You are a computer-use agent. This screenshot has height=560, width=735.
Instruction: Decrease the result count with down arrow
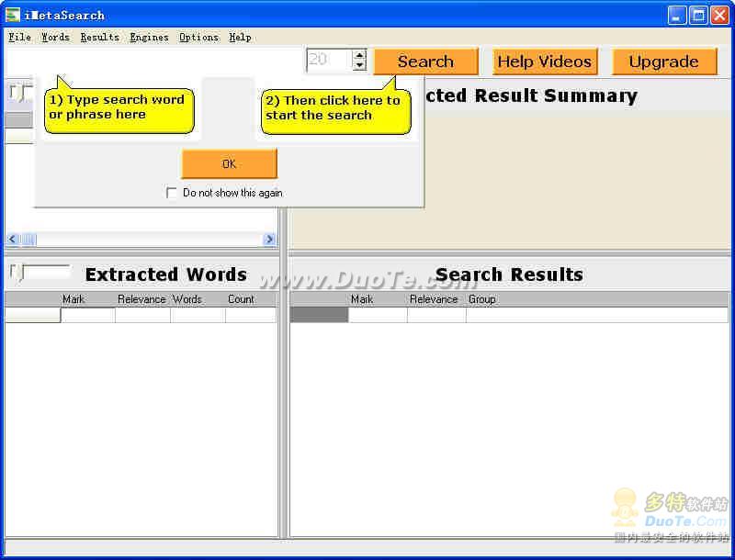pyautogui.click(x=359, y=65)
